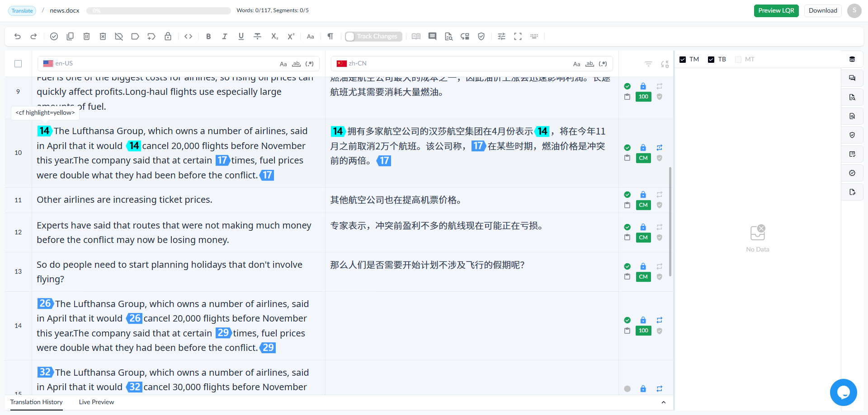868x415 pixels.
Task: Check the select-all segments checkbox
Action: point(18,64)
